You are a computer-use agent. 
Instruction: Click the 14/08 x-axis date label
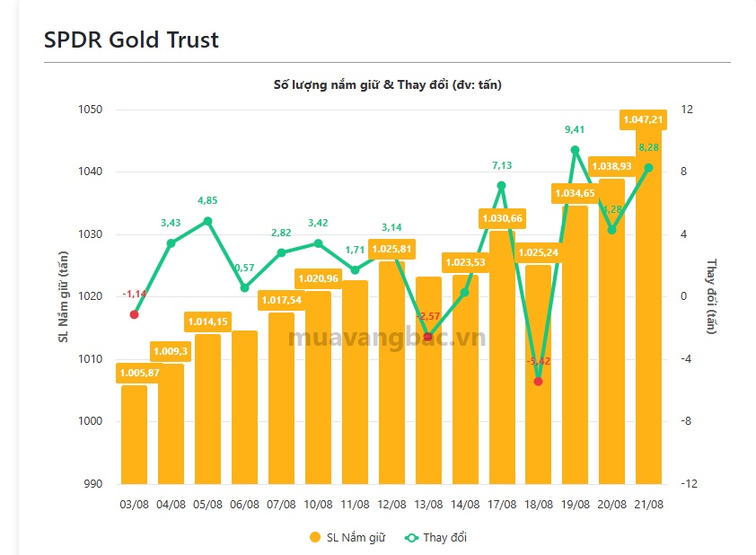click(x=465, y=505)
